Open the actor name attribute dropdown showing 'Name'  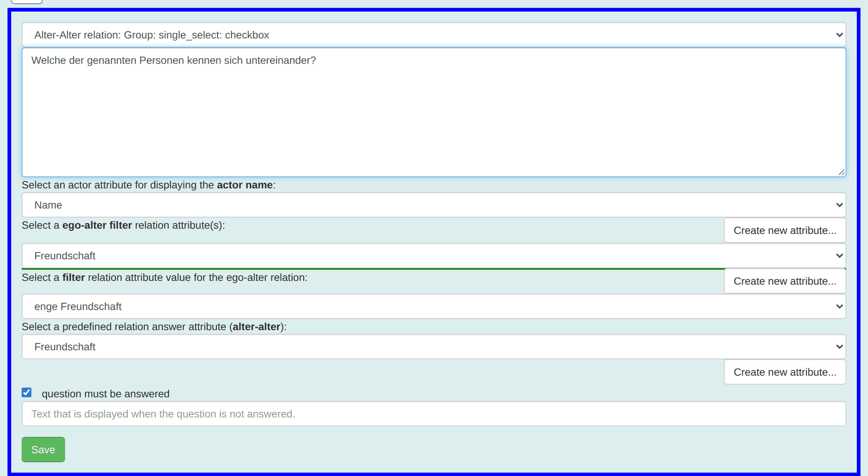click(434, 205)
